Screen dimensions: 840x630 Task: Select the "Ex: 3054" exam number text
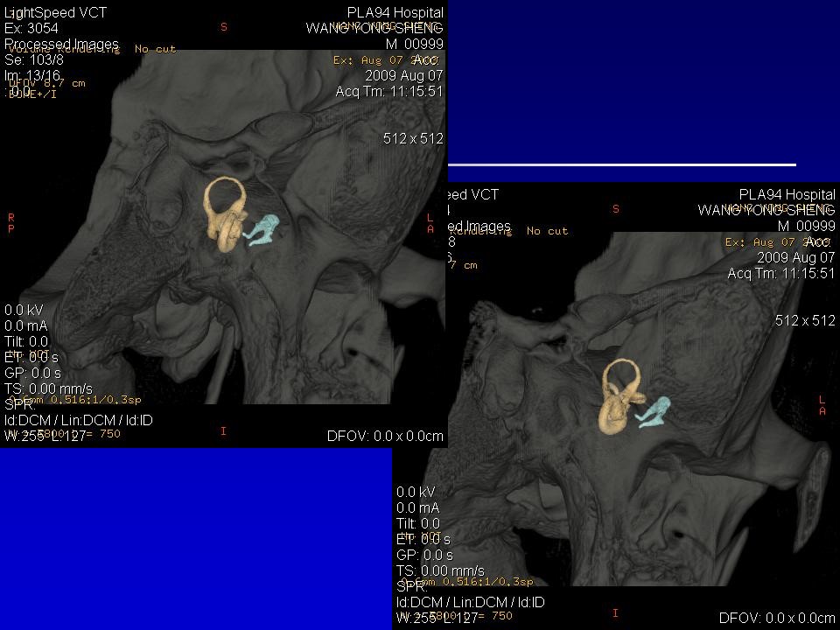coord(31,28)
